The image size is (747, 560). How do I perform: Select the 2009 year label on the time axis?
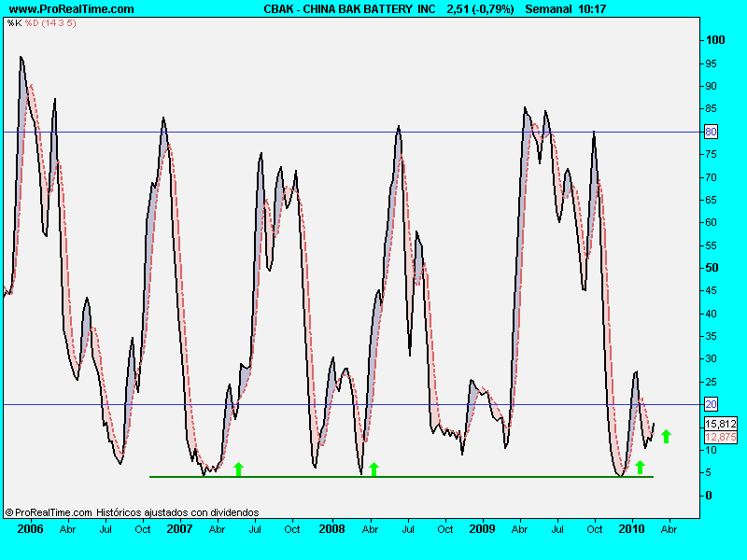tap(482, 529)
